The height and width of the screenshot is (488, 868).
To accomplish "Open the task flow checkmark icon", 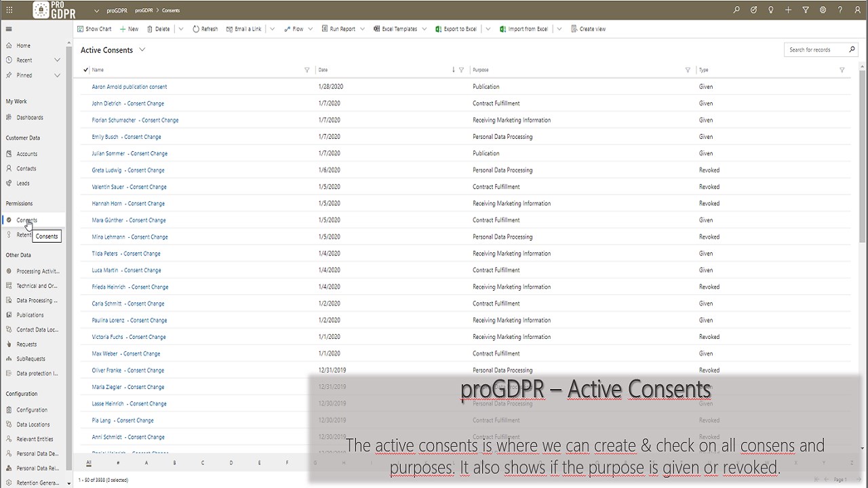I will point(753,10).
